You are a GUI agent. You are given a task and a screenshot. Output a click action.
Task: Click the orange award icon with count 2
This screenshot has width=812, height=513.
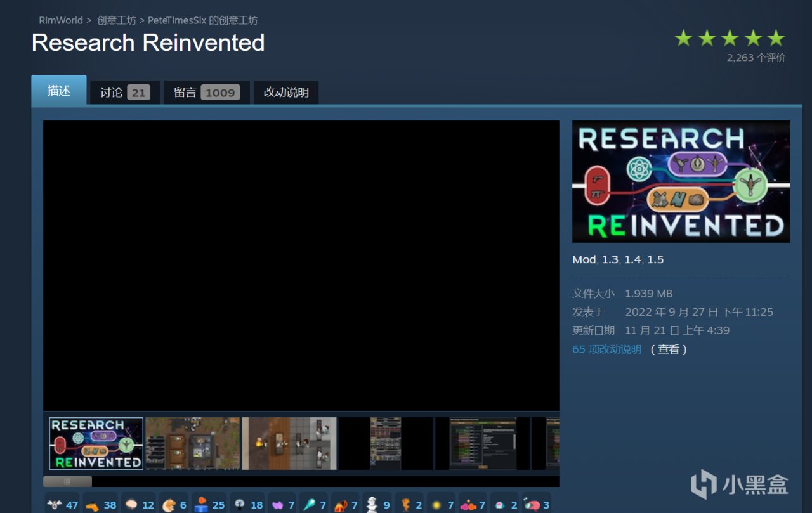(x=409, y=503)
